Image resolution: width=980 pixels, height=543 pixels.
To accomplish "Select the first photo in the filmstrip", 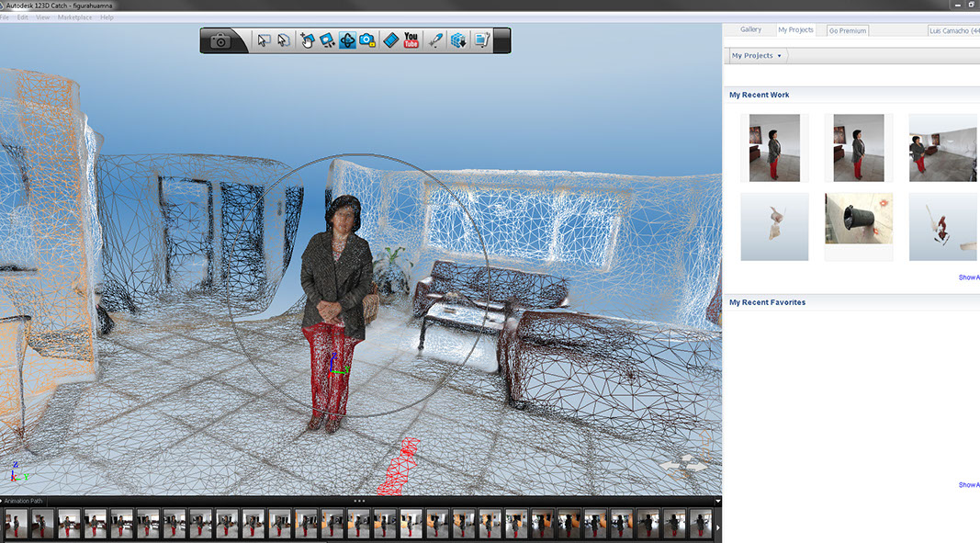I will click(17, 524).
